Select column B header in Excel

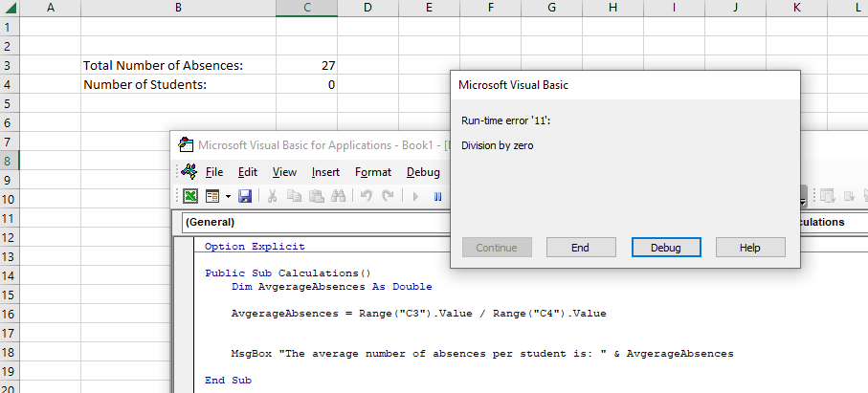tap(178, 8)
